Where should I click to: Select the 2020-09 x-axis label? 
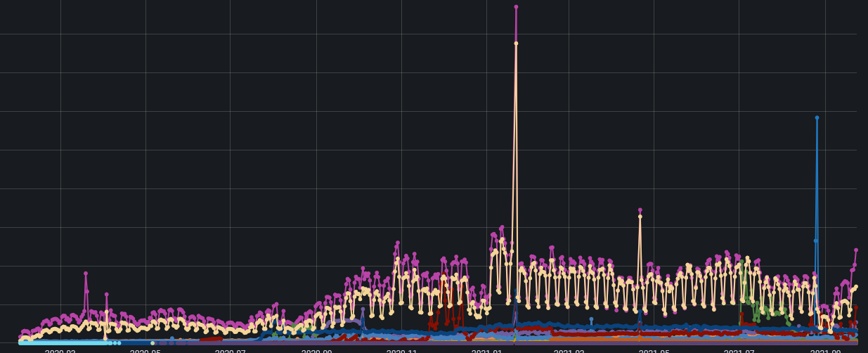coord(316,351)
